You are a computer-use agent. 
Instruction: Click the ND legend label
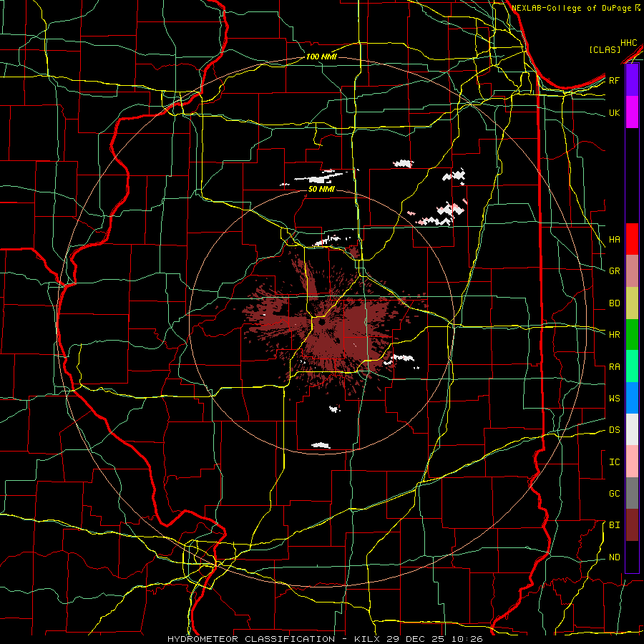pos(615,557)
